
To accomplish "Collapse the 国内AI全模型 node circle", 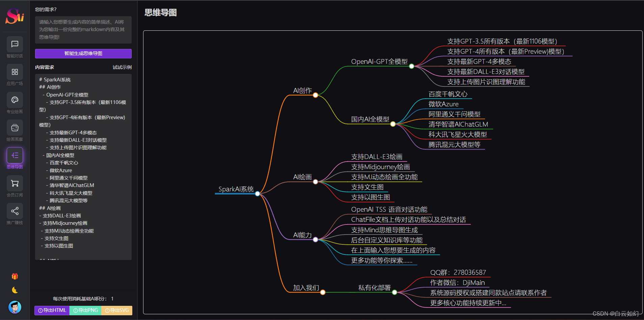I will 393,124.
